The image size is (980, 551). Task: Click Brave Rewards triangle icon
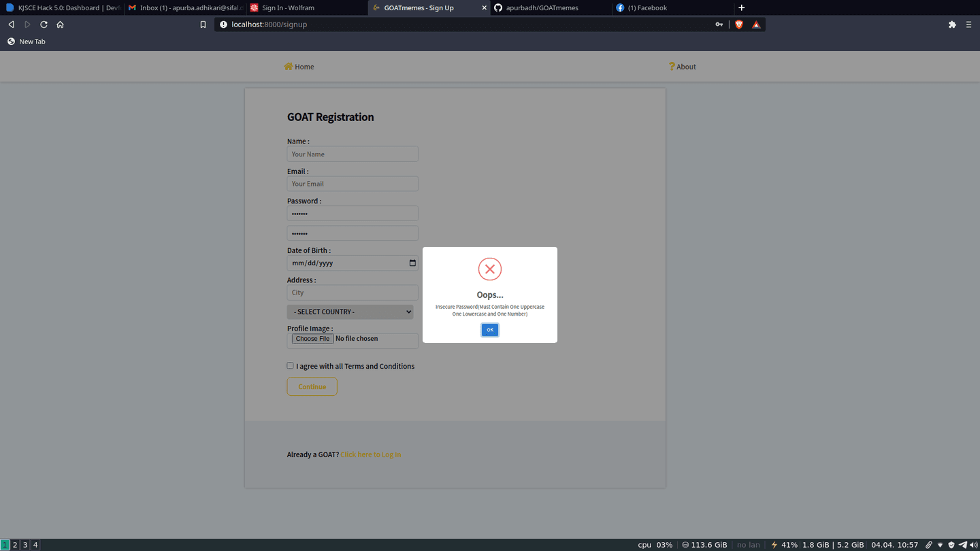point(756,24)
